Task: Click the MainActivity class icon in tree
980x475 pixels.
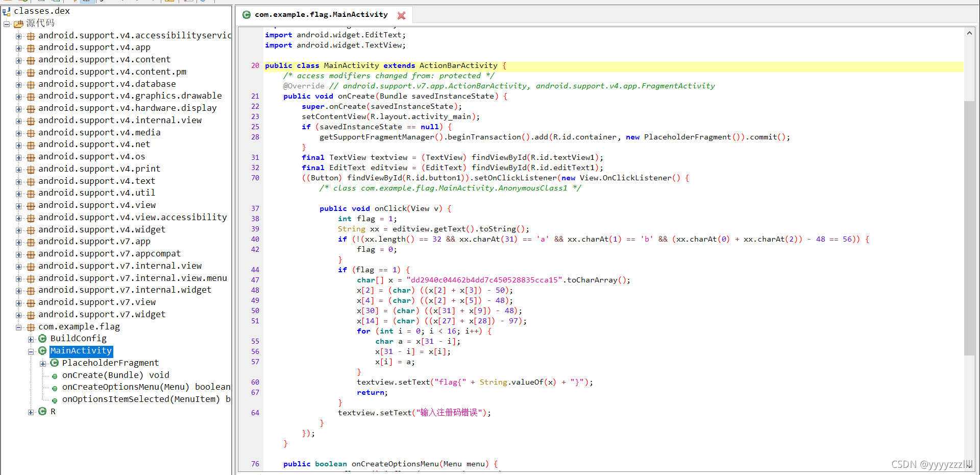Action: tap(42, 351)
